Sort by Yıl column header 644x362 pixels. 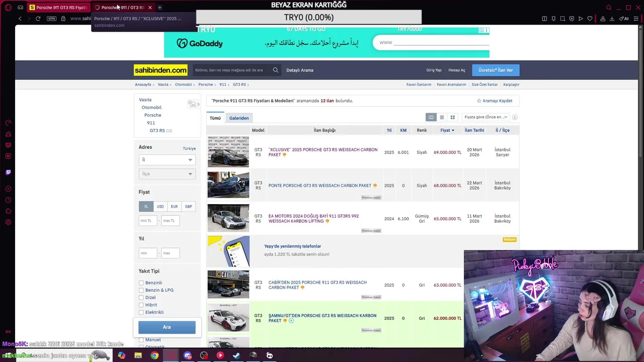click(389, 130)
